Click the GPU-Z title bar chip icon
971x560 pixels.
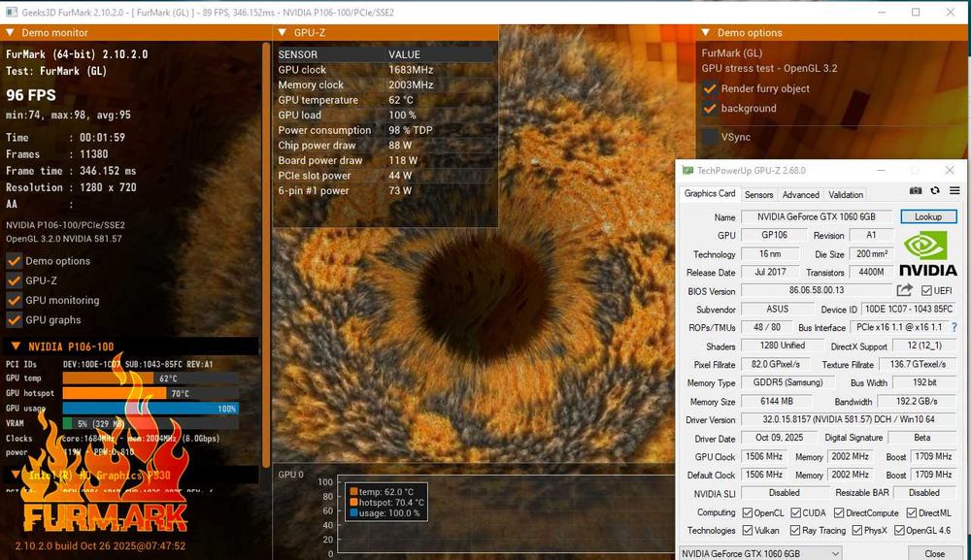click(x=687, y=171)
